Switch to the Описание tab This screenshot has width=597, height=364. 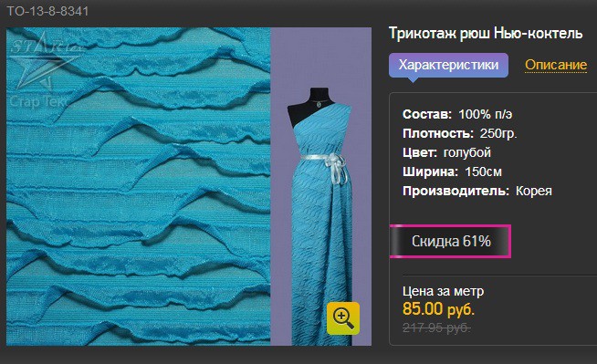[x=556, y=65]
